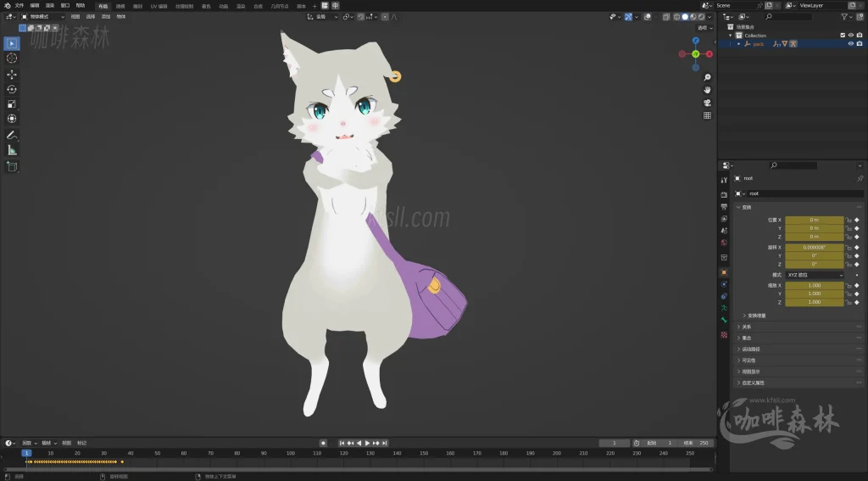Add a new workspace with plus button
Viewport: 868px width, 481px height.
(314, 6)
